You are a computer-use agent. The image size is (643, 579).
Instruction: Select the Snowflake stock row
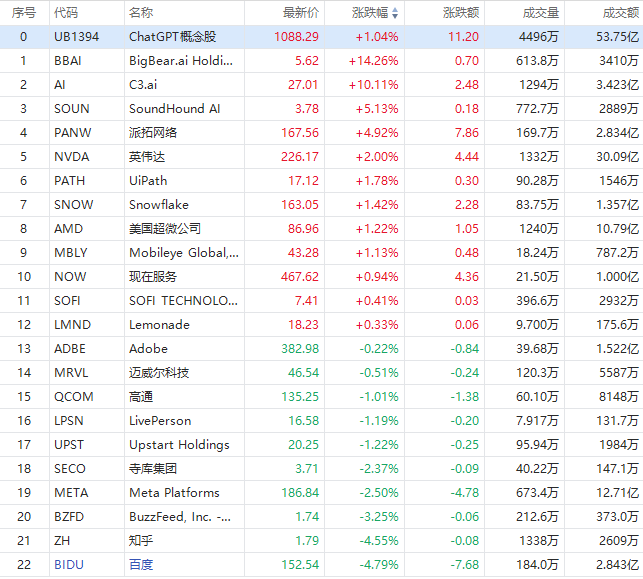[x=161, y=205]
